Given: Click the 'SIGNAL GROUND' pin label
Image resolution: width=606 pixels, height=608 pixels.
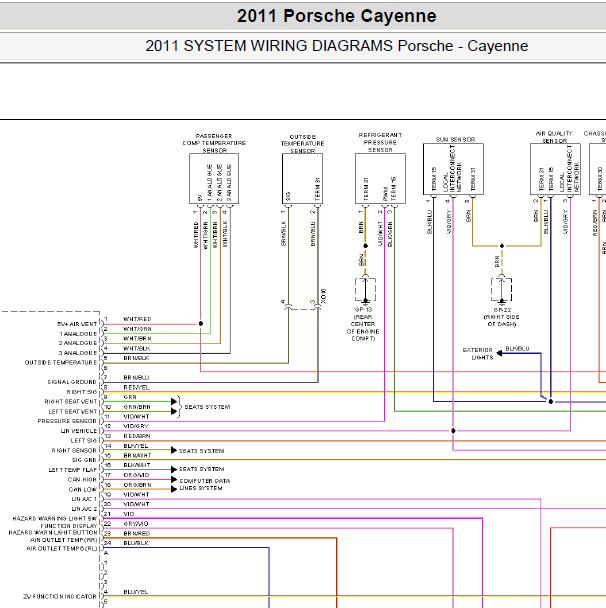Looking at the screenshot, I should (72, 382).
